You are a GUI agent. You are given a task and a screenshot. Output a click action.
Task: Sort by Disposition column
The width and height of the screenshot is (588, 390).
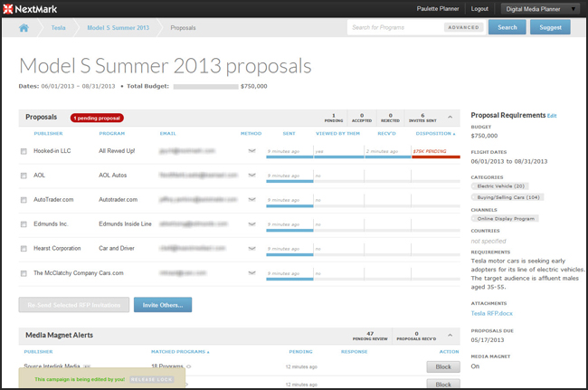click(435, 134)
